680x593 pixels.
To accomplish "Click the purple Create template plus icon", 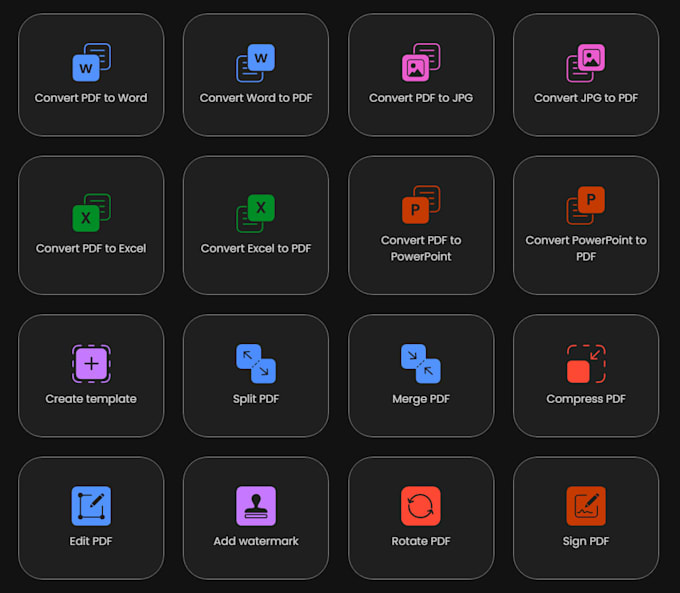I will tap(91, 364).
